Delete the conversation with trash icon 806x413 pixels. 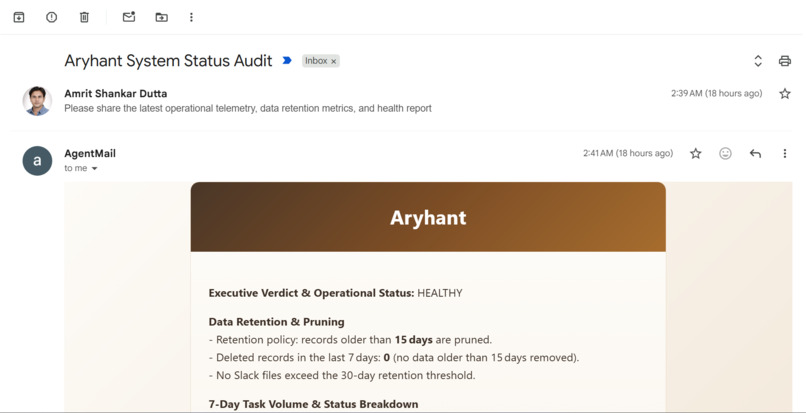[x=84, y=17]
